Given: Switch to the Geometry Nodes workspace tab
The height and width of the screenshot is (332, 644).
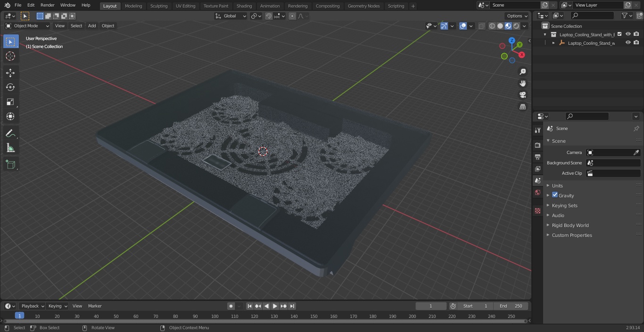Looking at the screenshot, I should coord(363,6).
